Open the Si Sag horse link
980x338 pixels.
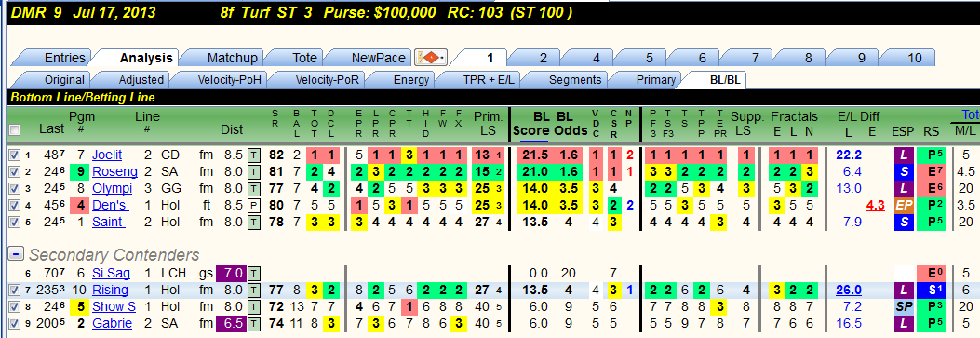[x=112, y=273]
